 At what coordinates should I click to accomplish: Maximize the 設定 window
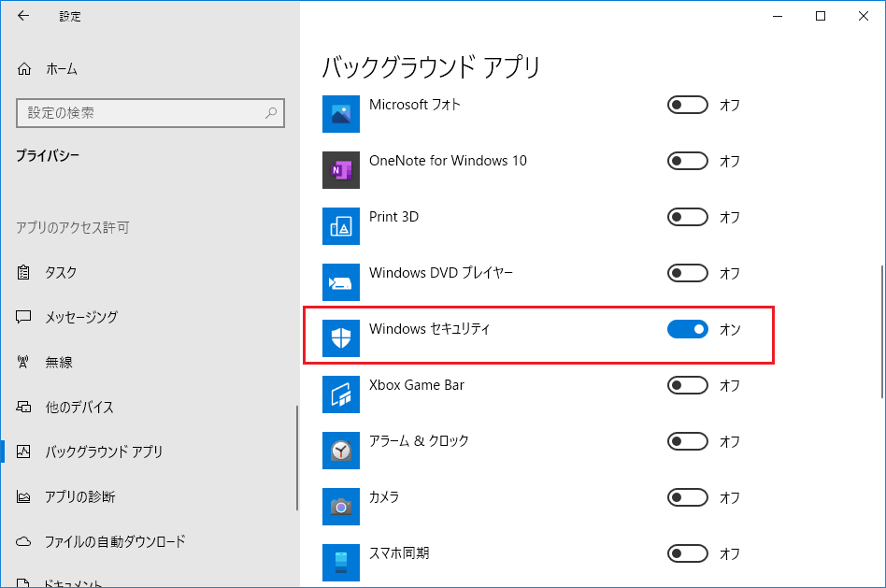coord(821,16)
